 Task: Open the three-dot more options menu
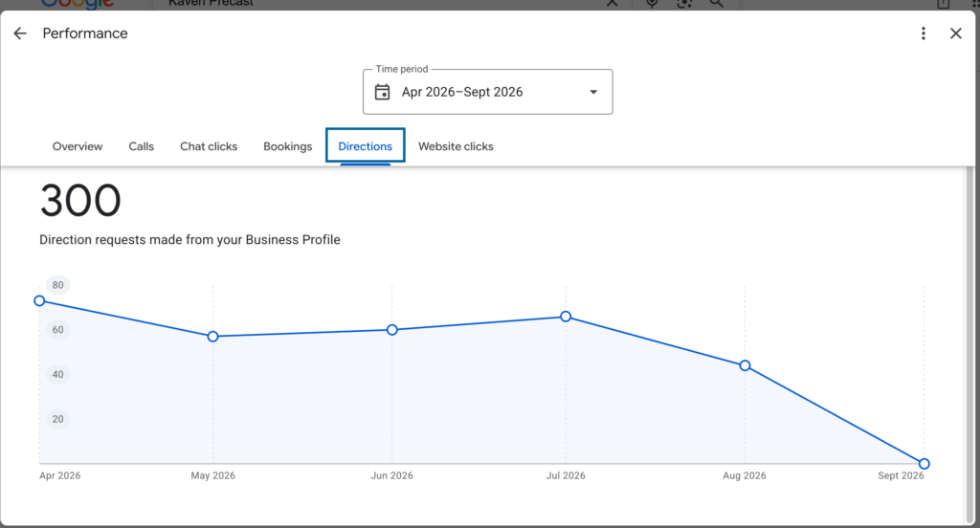click(x=924, y=33)
